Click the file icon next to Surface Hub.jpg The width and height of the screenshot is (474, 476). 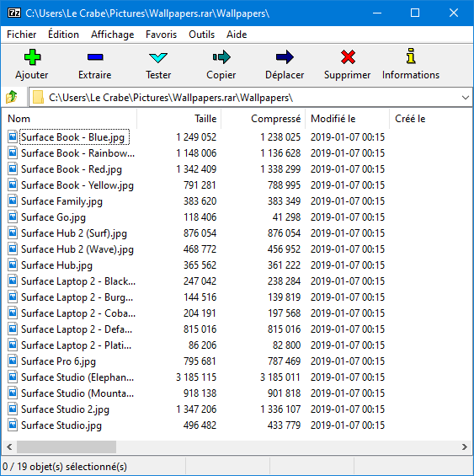click(x=13, y=265)
